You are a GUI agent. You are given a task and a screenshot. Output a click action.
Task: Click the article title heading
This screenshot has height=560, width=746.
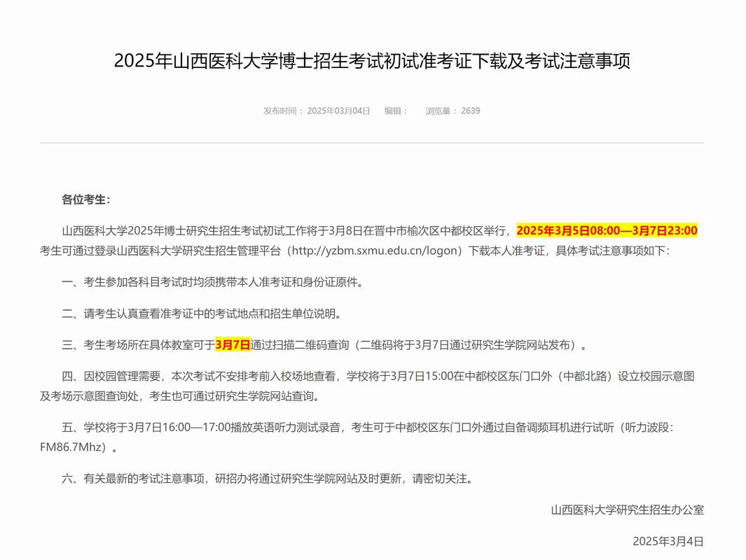click(373, 62)
